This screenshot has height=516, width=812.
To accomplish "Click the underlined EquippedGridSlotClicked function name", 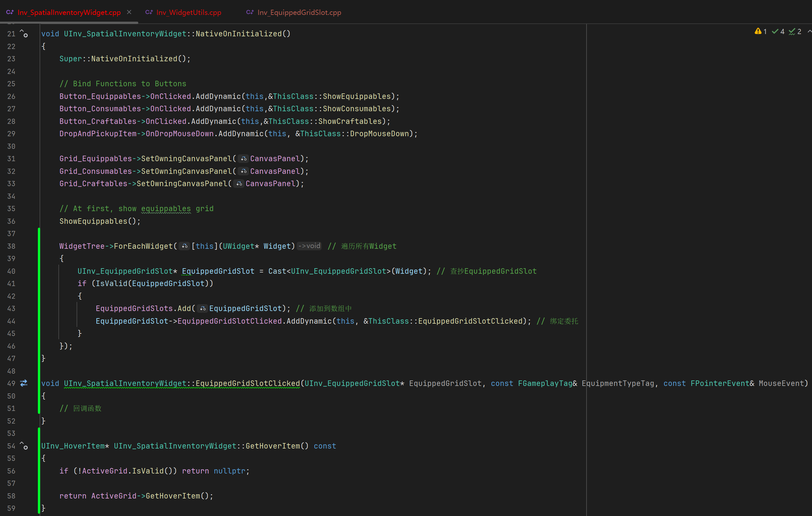I will click(x=248, y=384).
